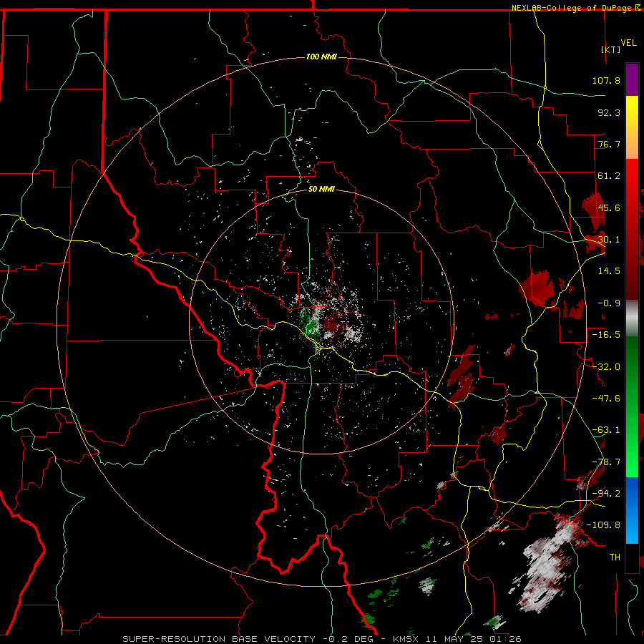This screenshot has width=644, height=644.
Task: Click the VEL legend title
Action: click(x=628, y=43)
